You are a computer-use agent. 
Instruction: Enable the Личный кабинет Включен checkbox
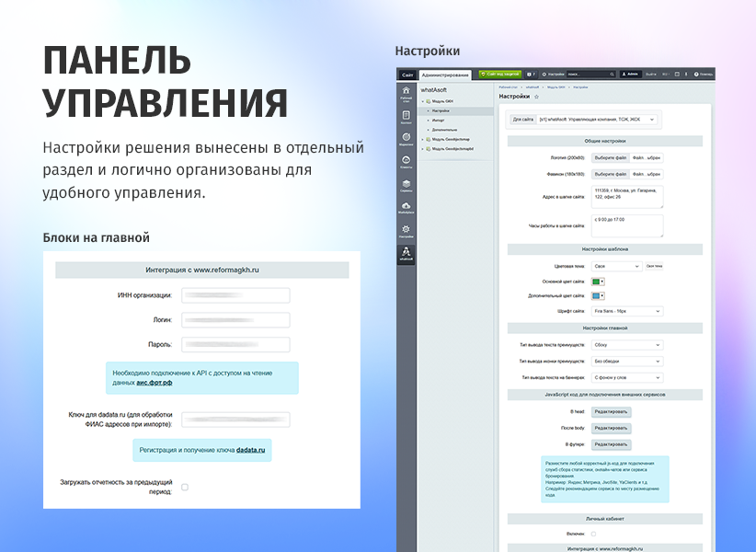[593, 534]
